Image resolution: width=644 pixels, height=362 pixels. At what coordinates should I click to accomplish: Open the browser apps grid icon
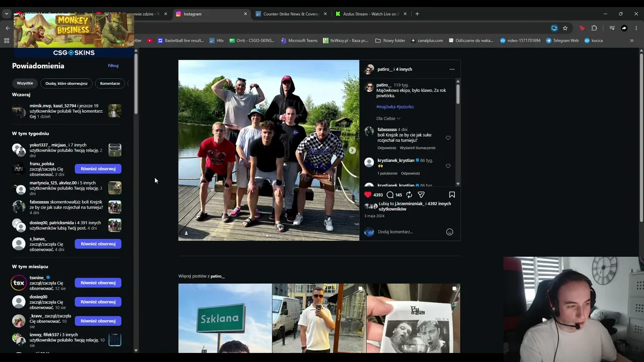[7, 41]
